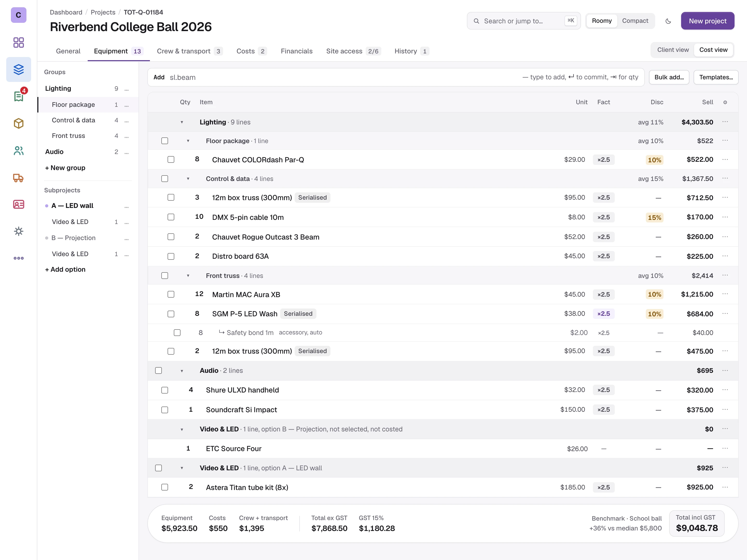Screen dimensions: 747x560
Task: Switch to the History tab
Action: (412, 51)
